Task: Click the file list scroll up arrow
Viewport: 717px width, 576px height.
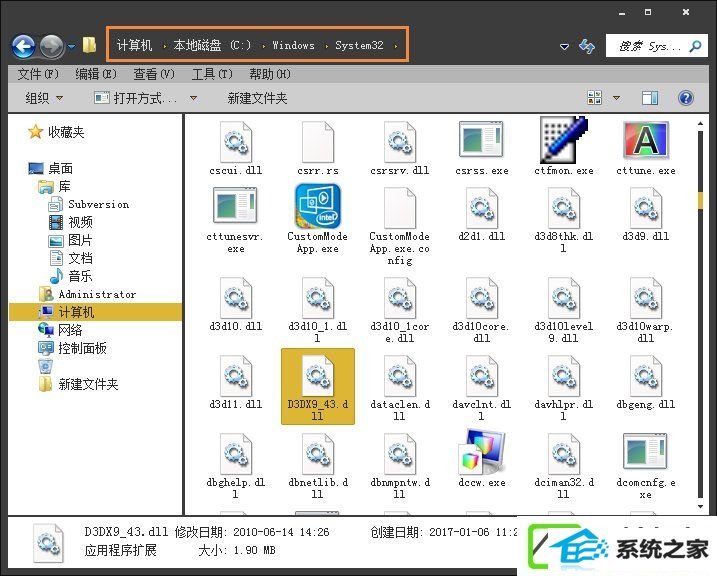Action: 700,123
